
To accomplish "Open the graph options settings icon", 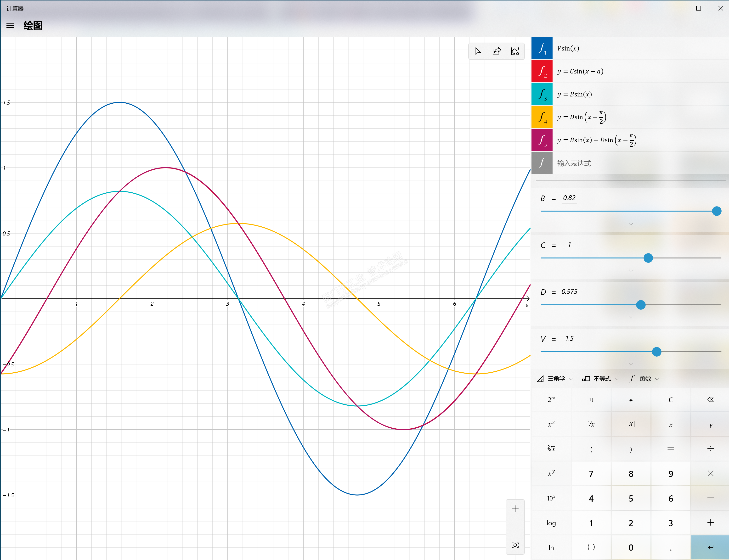I will (515, 51).
